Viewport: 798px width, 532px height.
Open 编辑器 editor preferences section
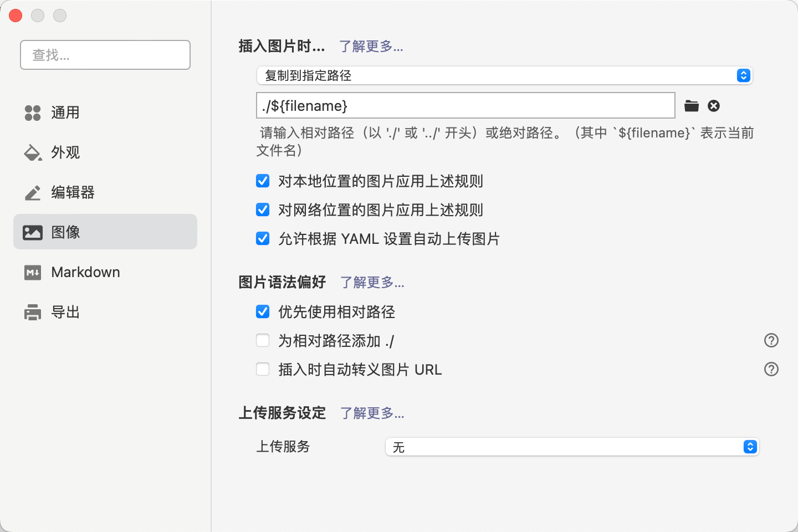click(72, 192)
